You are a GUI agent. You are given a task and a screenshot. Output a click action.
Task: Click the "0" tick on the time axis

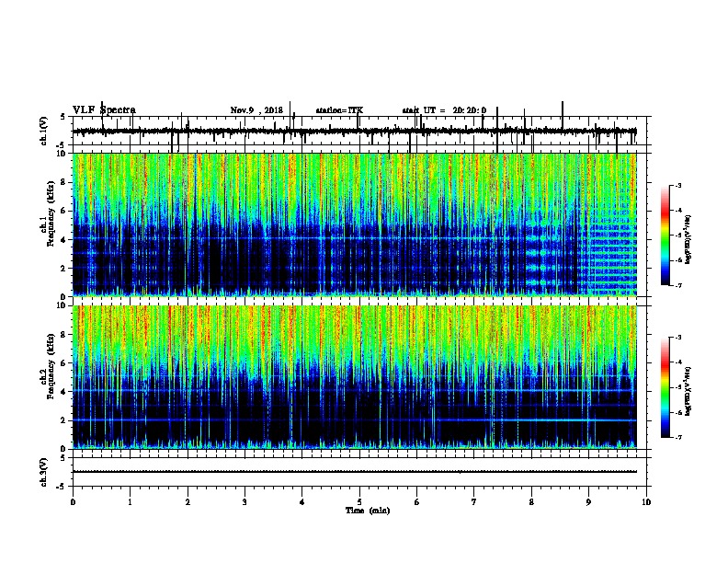click(x=73, y=502)
